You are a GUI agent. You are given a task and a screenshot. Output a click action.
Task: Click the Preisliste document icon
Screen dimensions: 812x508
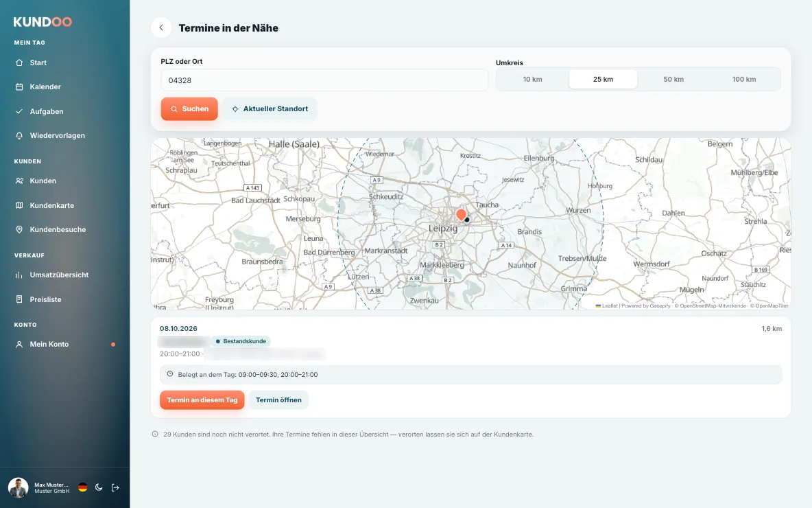pos(19,299)
